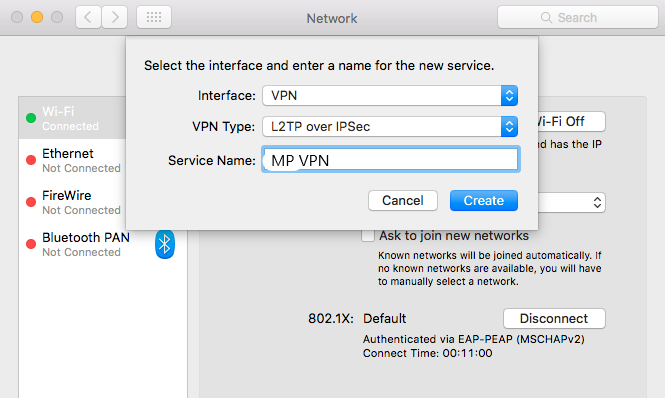Select Wi-Fi in the services list
This screenshot has width=665, height=398.
[x=72, y=118]
